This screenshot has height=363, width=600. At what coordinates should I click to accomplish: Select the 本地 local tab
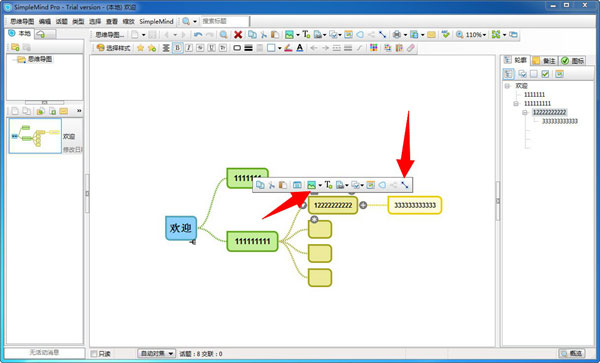click(20, 34)
